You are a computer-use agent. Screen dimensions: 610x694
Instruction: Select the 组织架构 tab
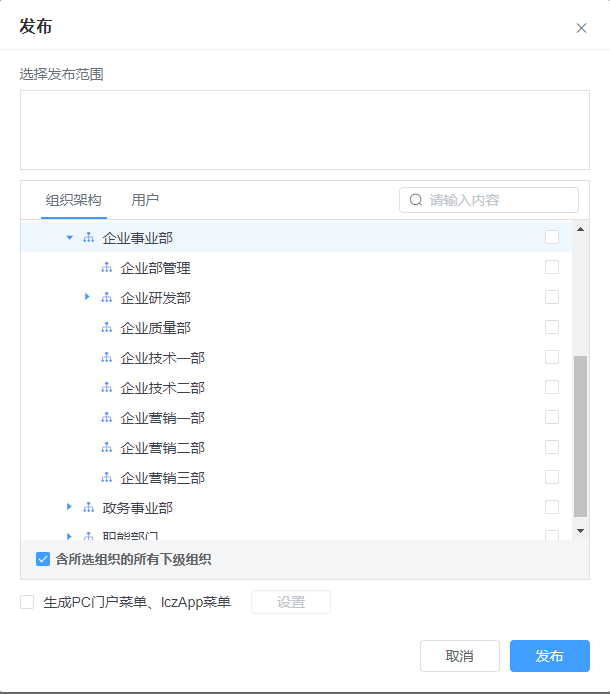pyautogui.click(x=74, y=200)
